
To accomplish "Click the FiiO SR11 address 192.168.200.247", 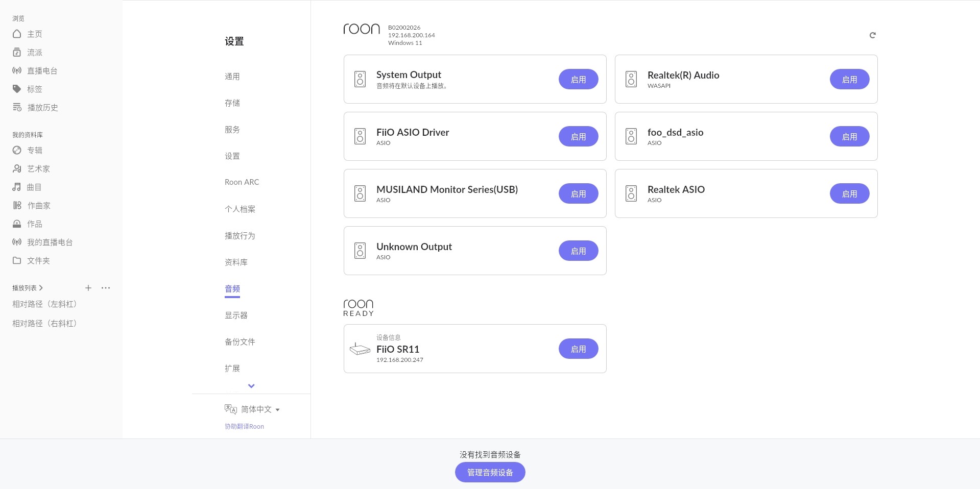I will (400, 360).
